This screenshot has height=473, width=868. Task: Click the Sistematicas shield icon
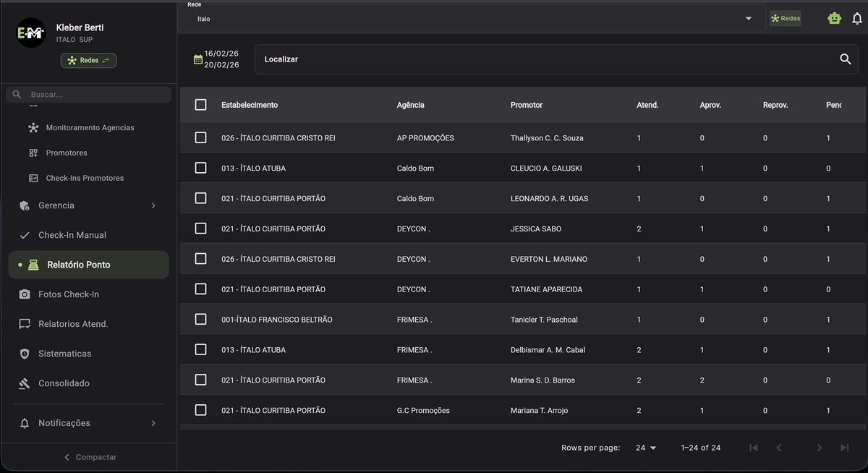tap(25, 354)
